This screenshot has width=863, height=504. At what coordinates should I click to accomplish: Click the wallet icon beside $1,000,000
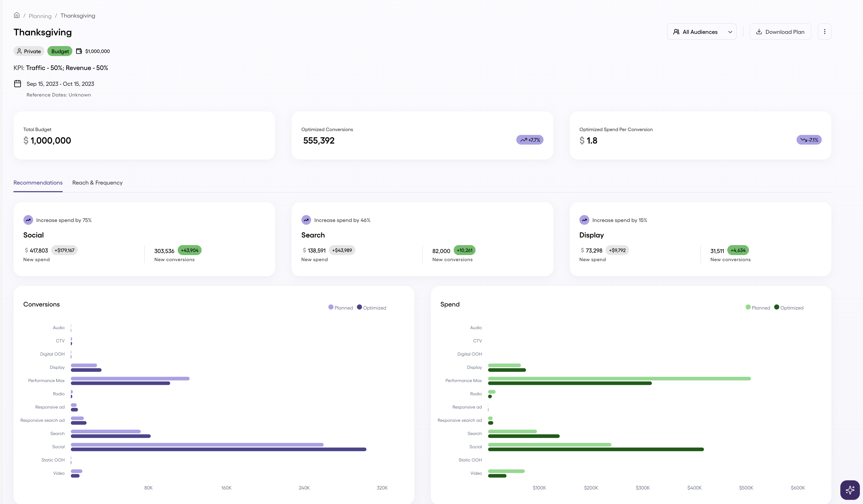tap(79, 51)
